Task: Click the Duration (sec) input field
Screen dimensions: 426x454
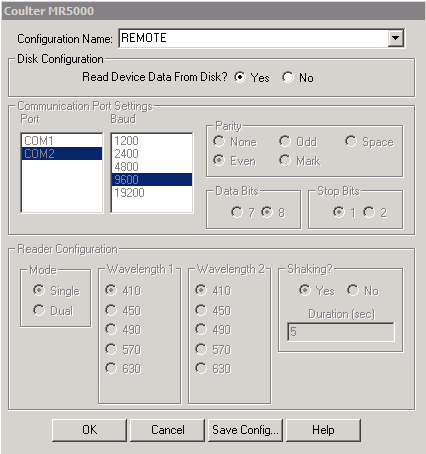Action: 341,332
